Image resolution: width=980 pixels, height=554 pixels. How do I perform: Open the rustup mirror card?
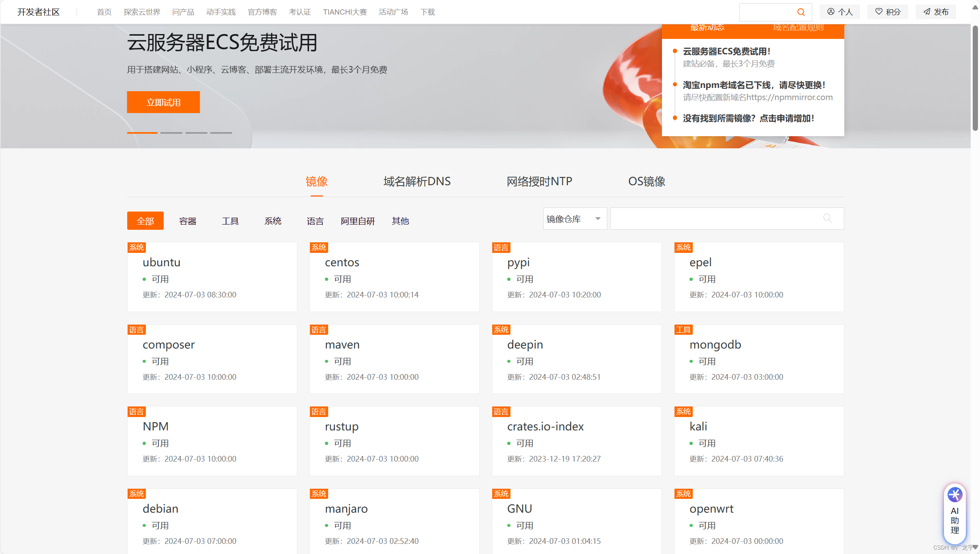point(395,441)
